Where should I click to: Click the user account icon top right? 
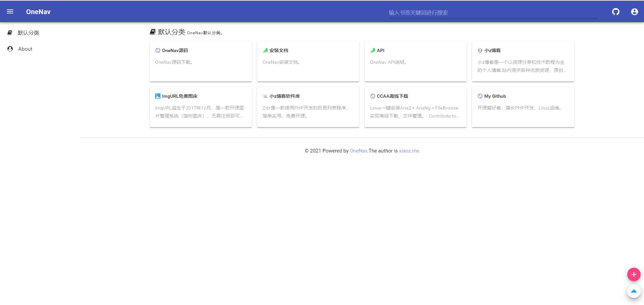pyautogui.click(x=634, y=11)
